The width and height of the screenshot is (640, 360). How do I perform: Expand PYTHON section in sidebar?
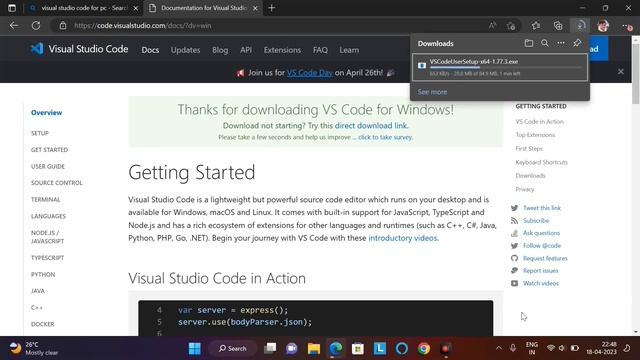[x=43, y=274]
